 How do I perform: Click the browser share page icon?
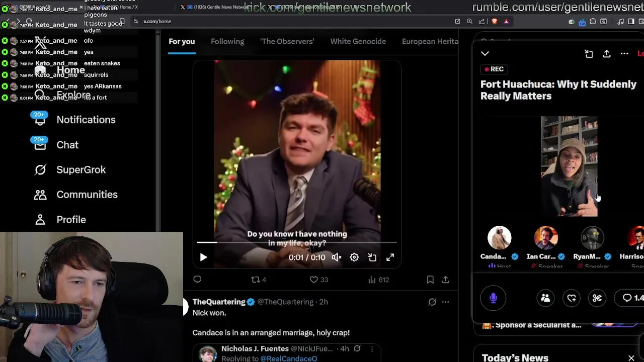click(481, 21)
